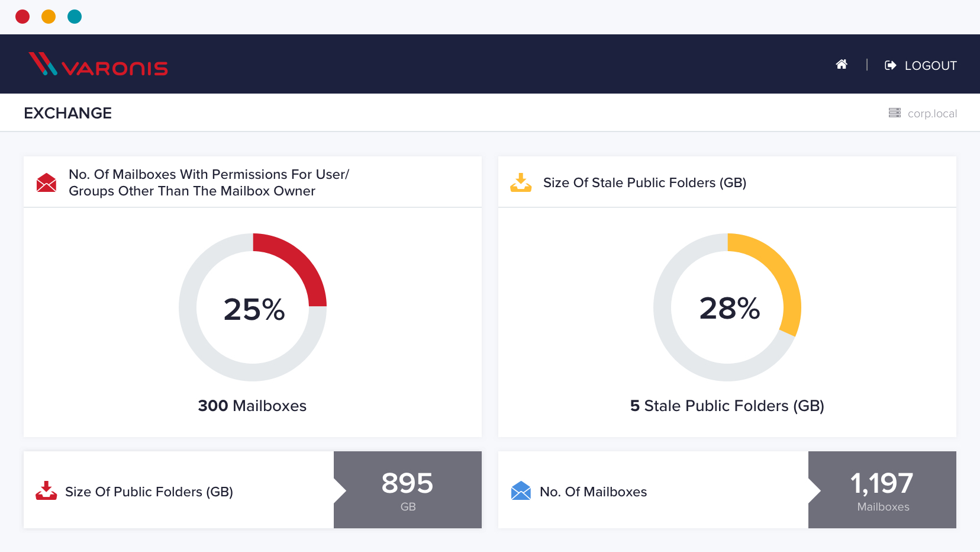Click the LOGOUT link
Screen dimensions: 980x552
[930, 66]
